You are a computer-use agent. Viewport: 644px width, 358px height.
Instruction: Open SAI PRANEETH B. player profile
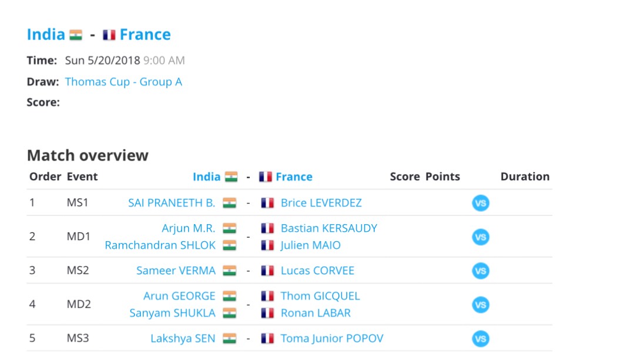tap(172, 203)
